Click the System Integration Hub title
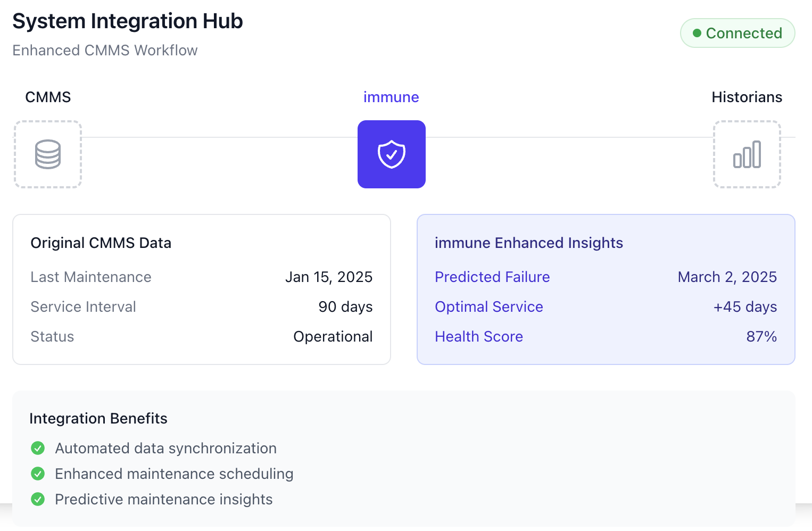 tap(128, 21)
